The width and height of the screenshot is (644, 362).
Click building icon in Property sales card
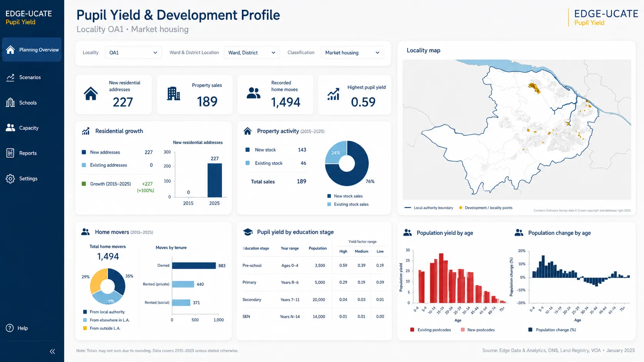[174, 93]
